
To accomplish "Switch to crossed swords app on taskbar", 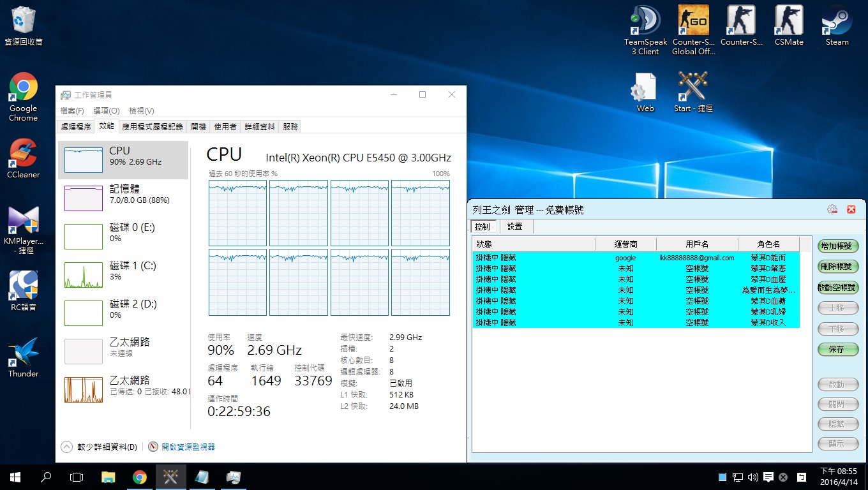I will 170,477.
